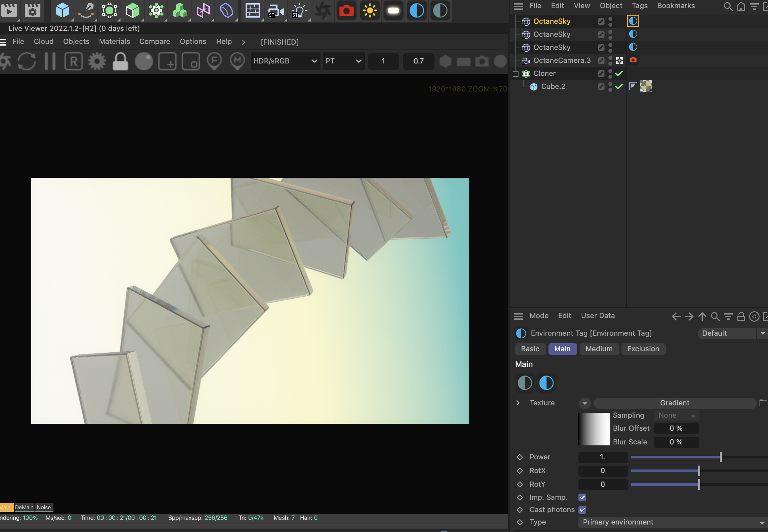This screenshot has height=532, width=768.
Task: Open the Default layout dropdown
Action: 732,333
